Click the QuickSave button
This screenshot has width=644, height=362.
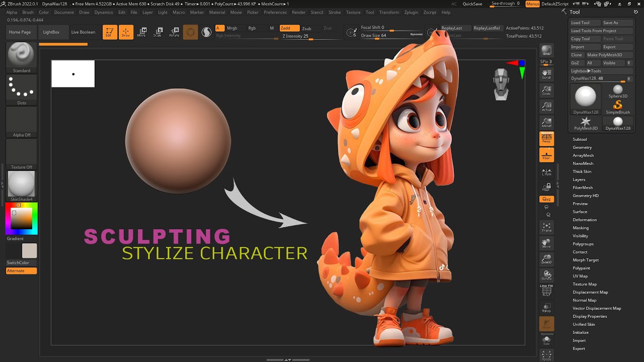472,4
